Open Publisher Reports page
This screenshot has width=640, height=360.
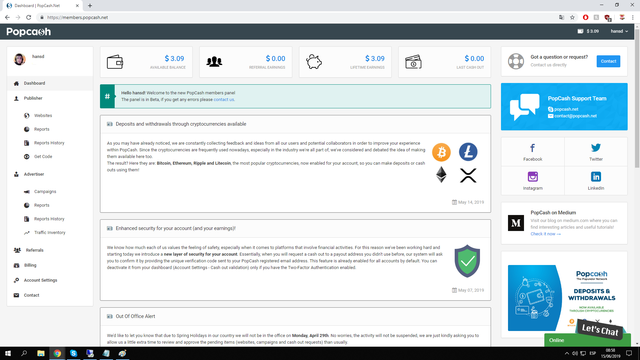[x=41, y=129]
